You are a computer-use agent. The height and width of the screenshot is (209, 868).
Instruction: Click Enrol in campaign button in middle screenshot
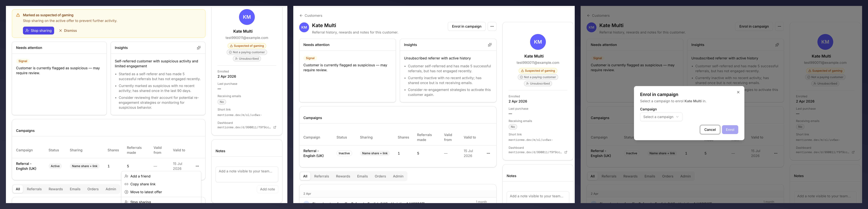pyautogui.click(x=467, y=27)
